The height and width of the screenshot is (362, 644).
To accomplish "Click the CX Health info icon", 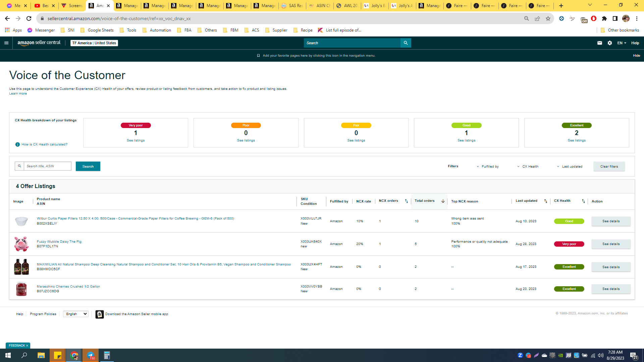I will tap(17, 144).
